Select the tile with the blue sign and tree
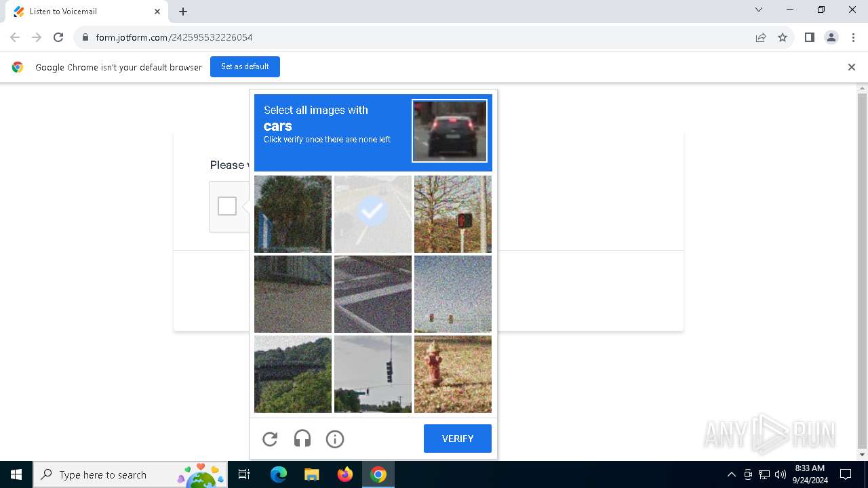Viewport: 868px width, 488px height. 293,214
